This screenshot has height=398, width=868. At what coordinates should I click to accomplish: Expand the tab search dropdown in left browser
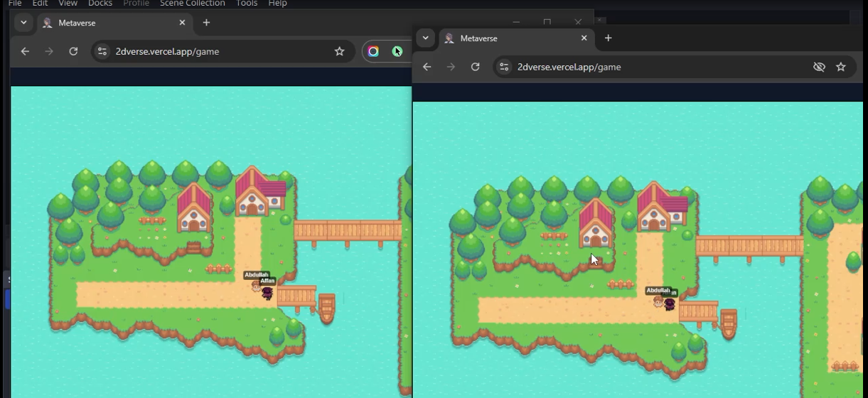pyautogui.click(x=23, y=23)
